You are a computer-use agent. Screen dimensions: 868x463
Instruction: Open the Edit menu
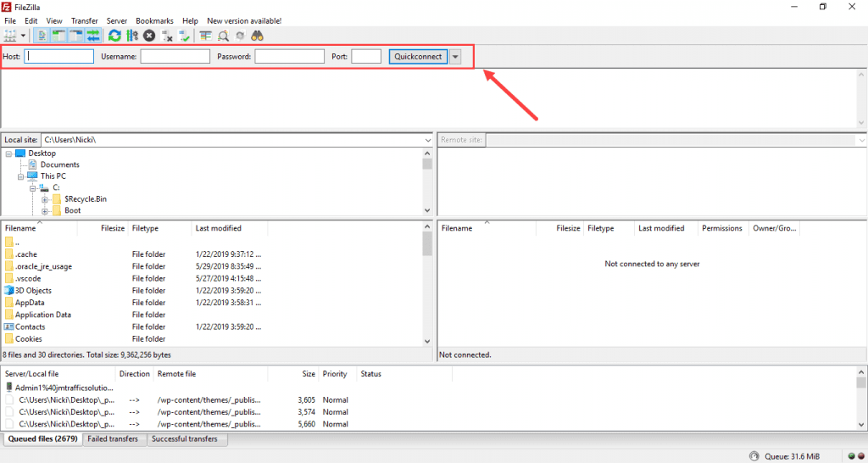click(x=31, y=20)
